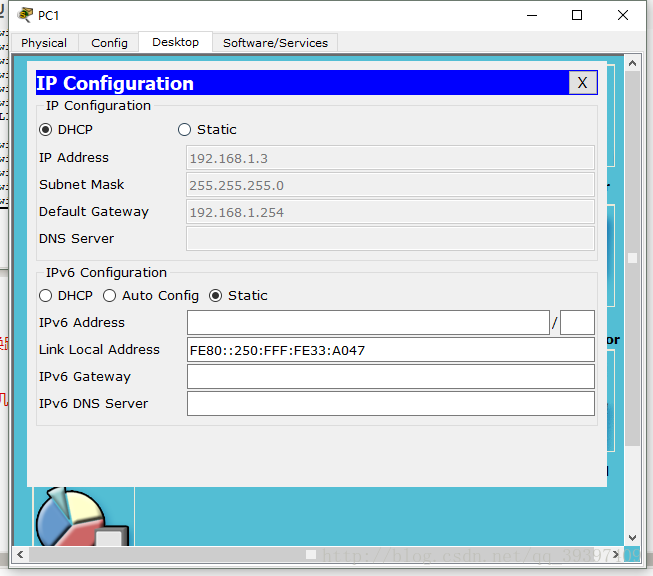The height and width of the screenshot is (576, 653).
Task: Minimize the PC1 window
Action: click(532, 15)
